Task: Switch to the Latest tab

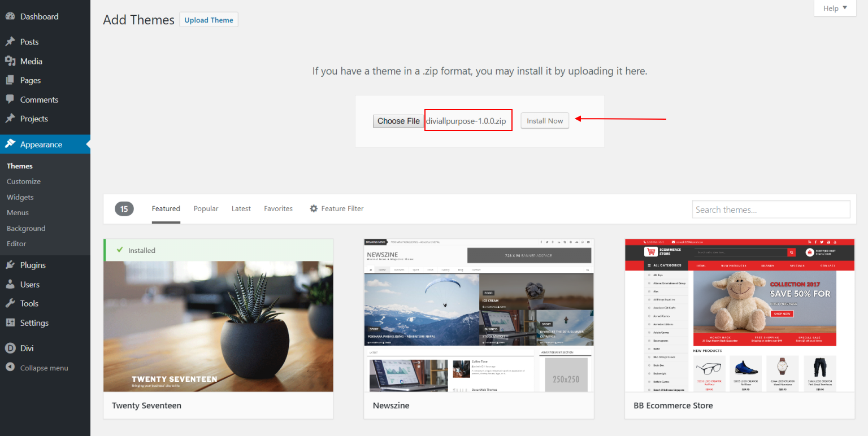Action: pyautogui.click(x=241, y=208)
